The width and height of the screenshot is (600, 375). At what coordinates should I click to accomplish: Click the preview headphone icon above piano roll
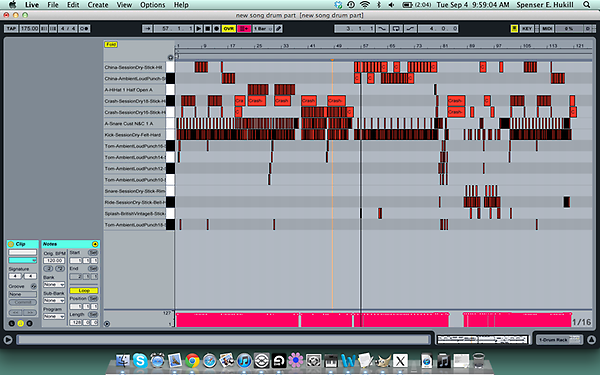click(x=170, y=57)
